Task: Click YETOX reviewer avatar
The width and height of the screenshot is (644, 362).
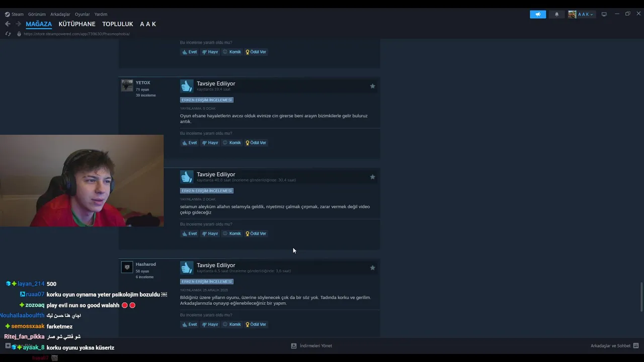Action: pos(127,85)
